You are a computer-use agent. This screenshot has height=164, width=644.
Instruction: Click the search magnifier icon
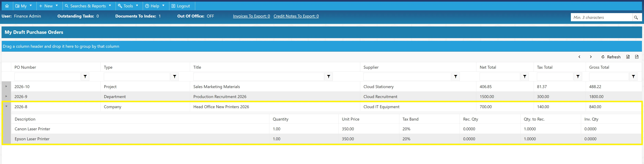636,17
